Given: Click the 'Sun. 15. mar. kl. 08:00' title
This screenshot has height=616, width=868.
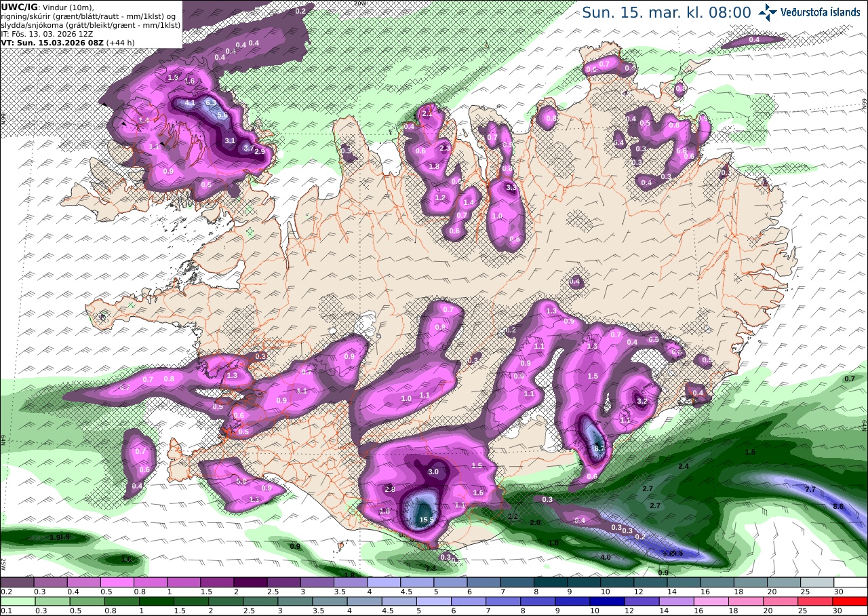Looking at the screenshot, I should coord(667,12).
